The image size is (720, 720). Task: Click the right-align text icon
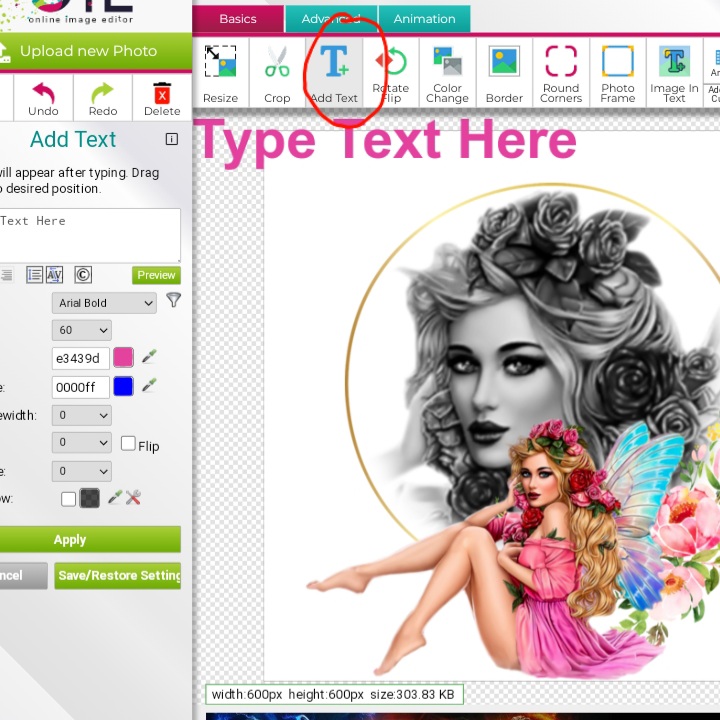pyautogui.click(x=6, y=275)
